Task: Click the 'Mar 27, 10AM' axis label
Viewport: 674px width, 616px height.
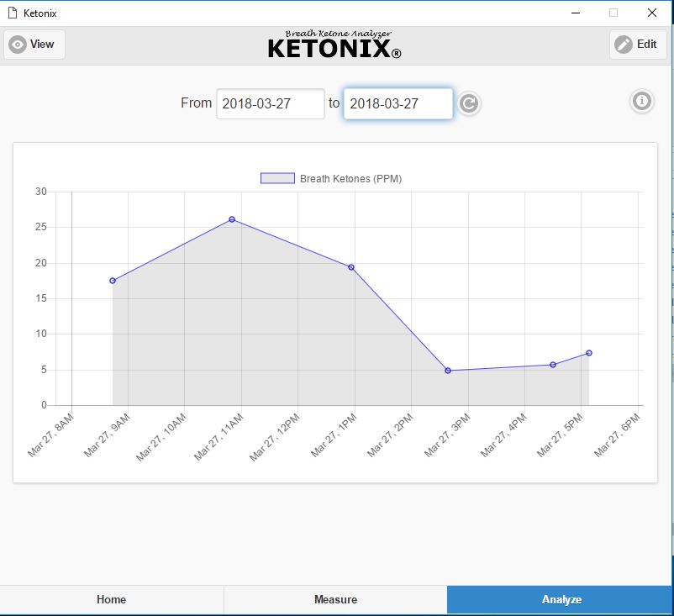Action: [x=161, y=437]
